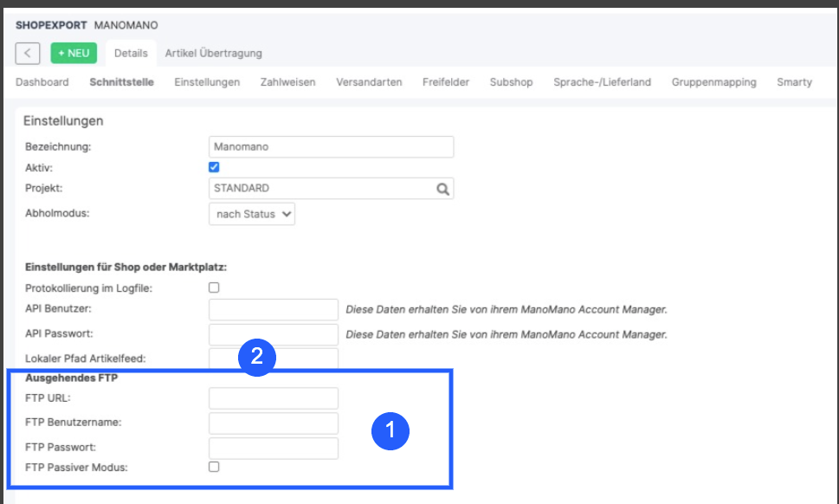Click the API Passwort hint text
839x504 pixels.
(x=507, y=334)
